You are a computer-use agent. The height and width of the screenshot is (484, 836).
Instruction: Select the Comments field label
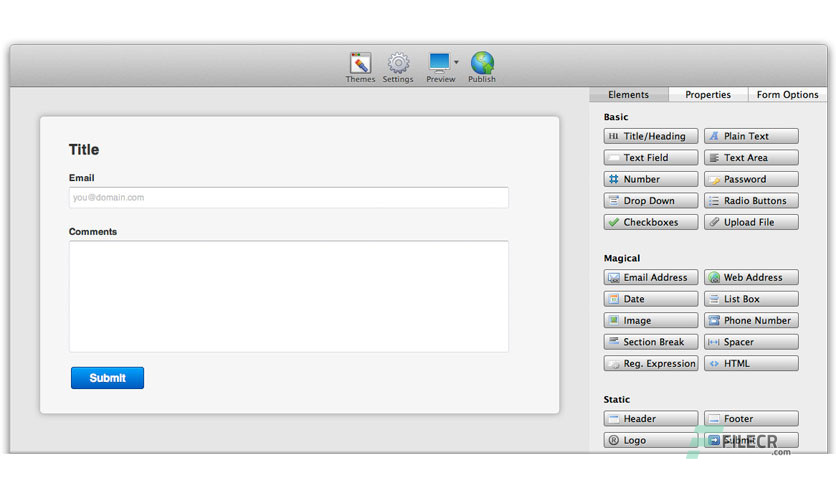93,232
